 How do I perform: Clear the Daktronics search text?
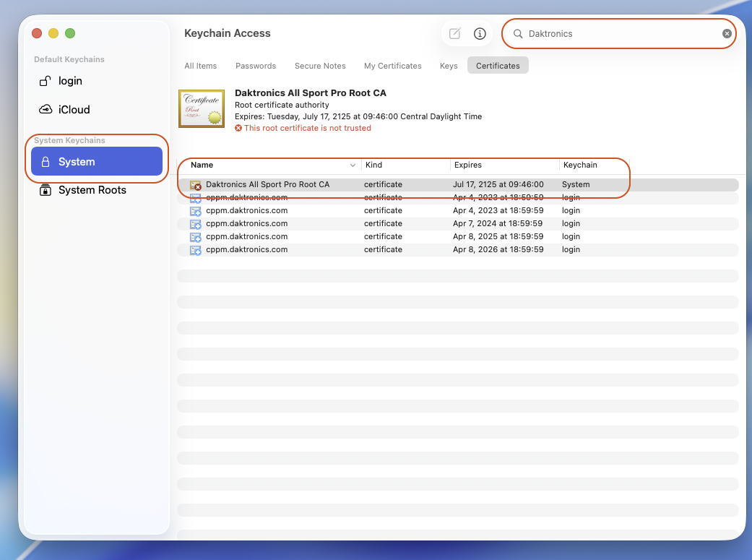[x=727, y=33]
